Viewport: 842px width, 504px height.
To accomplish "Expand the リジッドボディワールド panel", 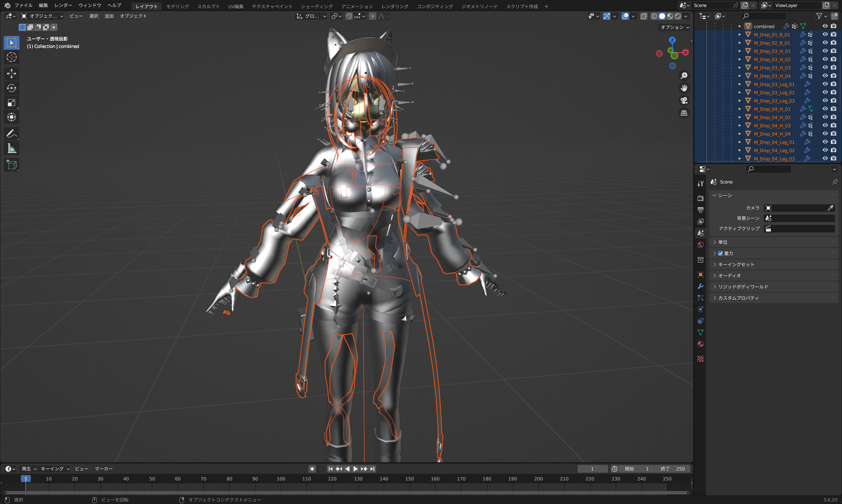I will tap(773, 287).
